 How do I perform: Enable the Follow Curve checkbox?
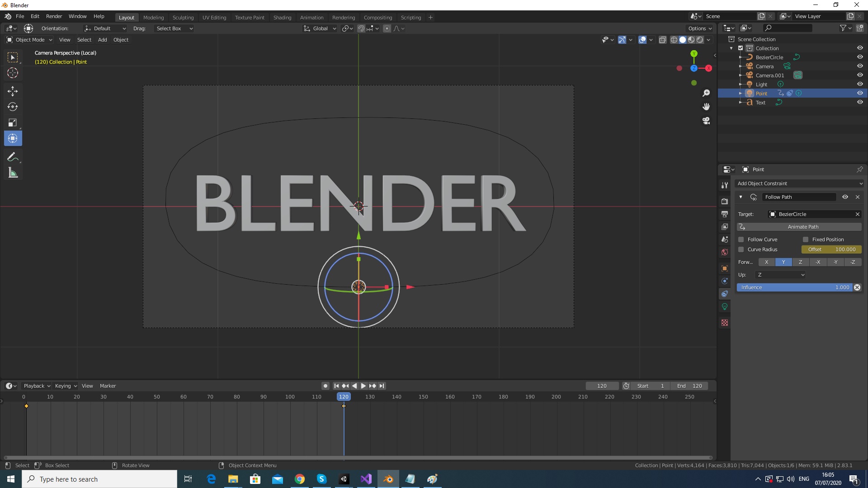coord(741,239)
